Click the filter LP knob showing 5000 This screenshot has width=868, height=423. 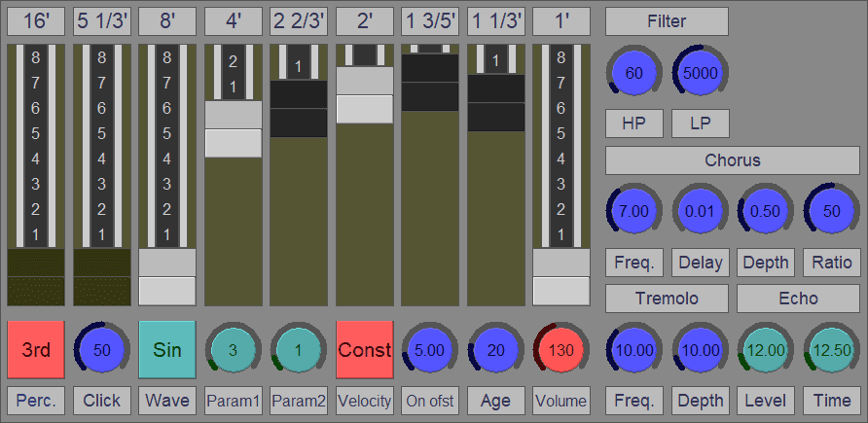(x=700, y=73)
